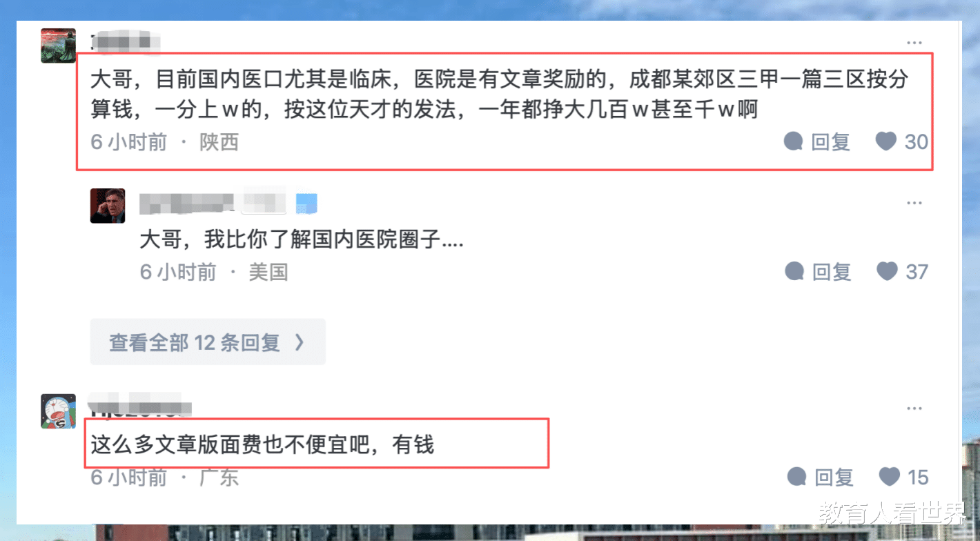Open the Doraemon avatar profile

[x=58, y=411]
